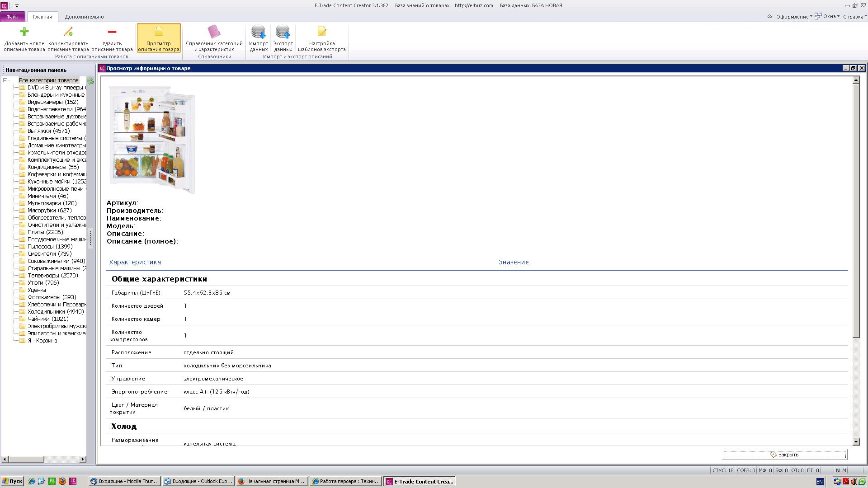868x488 pixels.
Task: Click navigation panel horizontal scrollbar left arrow
Action: [5, 460]
